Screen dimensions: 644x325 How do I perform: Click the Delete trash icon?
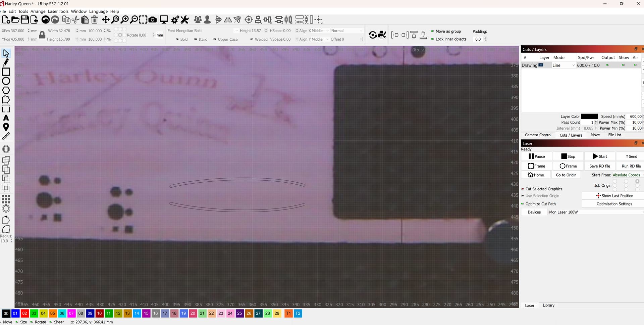point(95,20)
